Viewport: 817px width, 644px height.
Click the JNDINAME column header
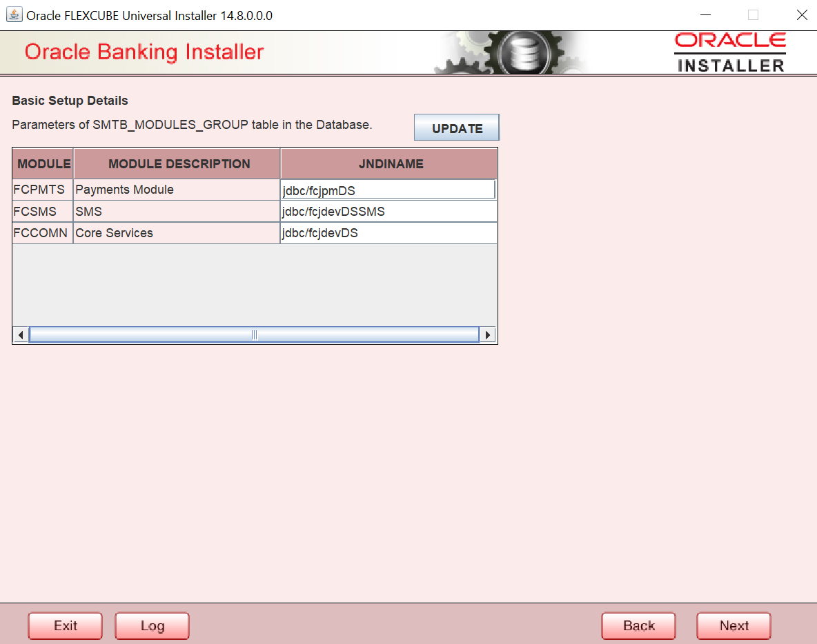pos(389,163)
